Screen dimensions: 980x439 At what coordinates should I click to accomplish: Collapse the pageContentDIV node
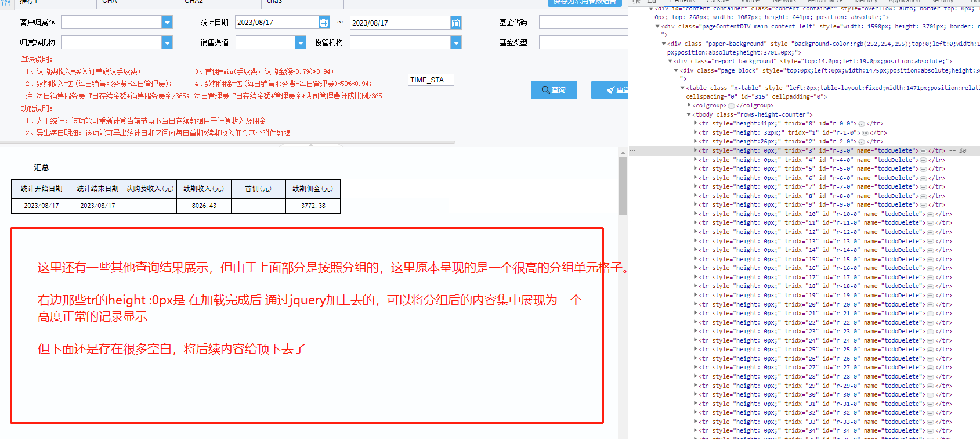pyautogui.click(x=657, y=27)
